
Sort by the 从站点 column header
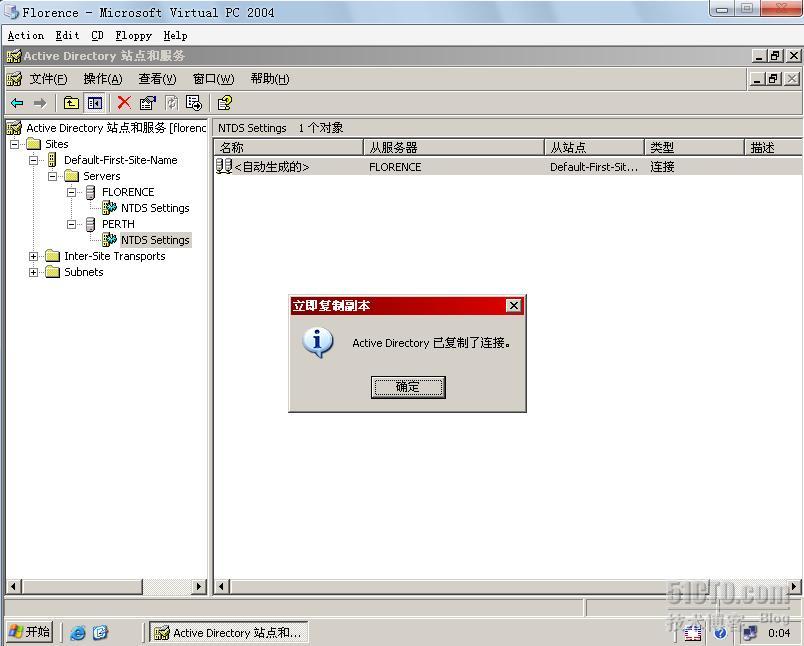click(x=594, y=148)
